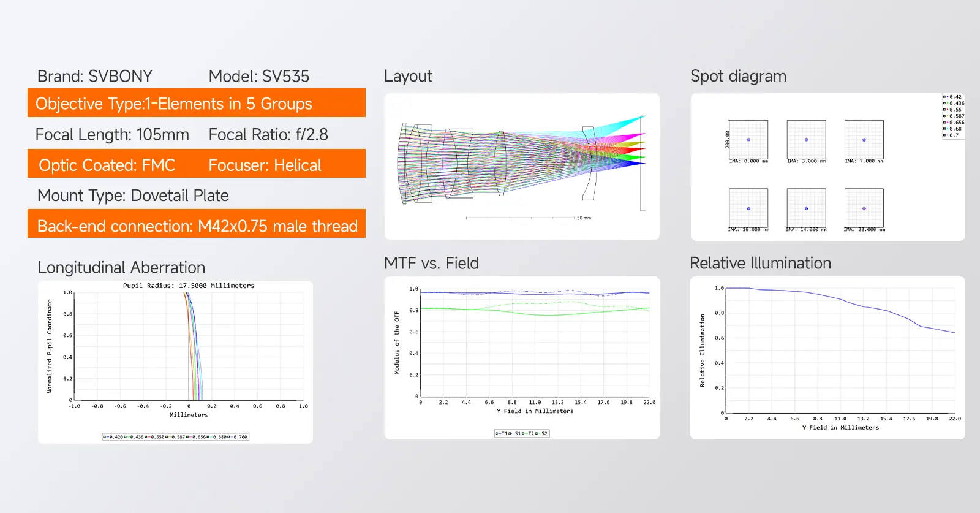Select the Focuser: Helical text
The height and width of the screenshot is (513, 980).
[x=265, y=165]
